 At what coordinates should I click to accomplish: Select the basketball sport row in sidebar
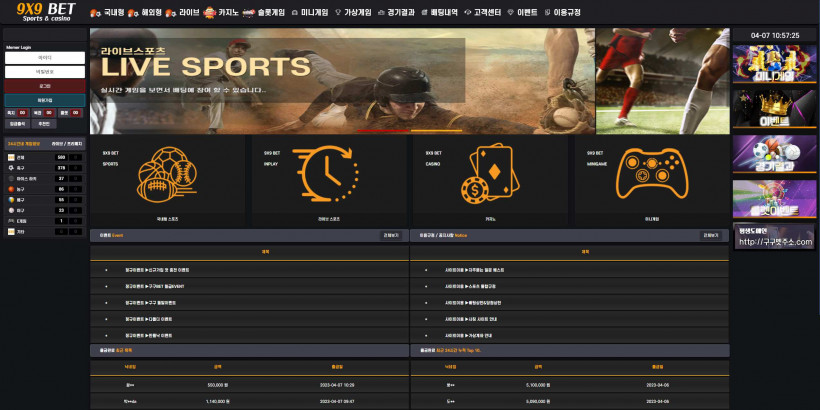point(44,189)
